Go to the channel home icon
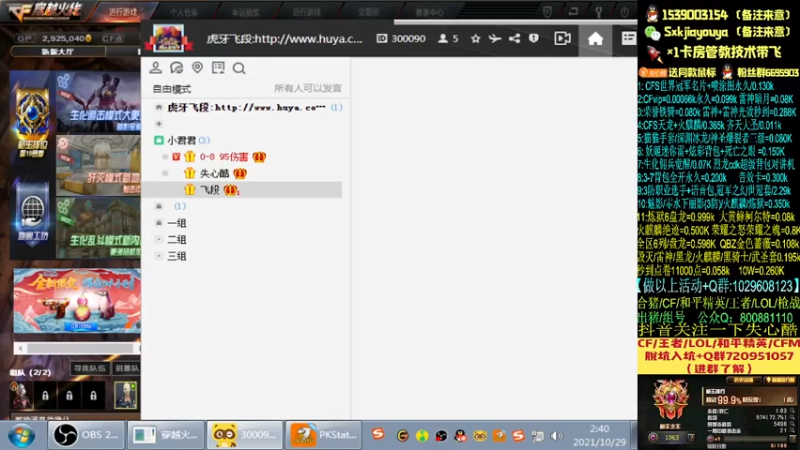This screenshot has height=450, width=800. pyautogui.click(x=595, y=38)
